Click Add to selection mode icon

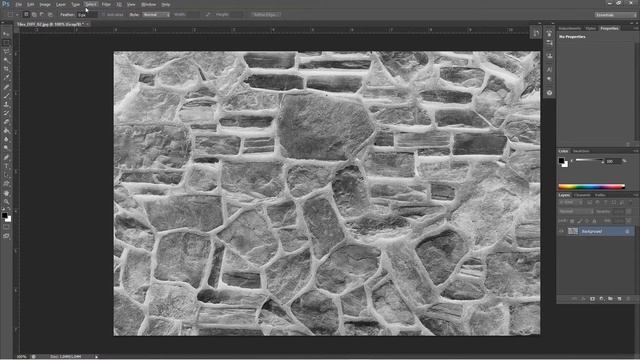(x=34, y=14)
